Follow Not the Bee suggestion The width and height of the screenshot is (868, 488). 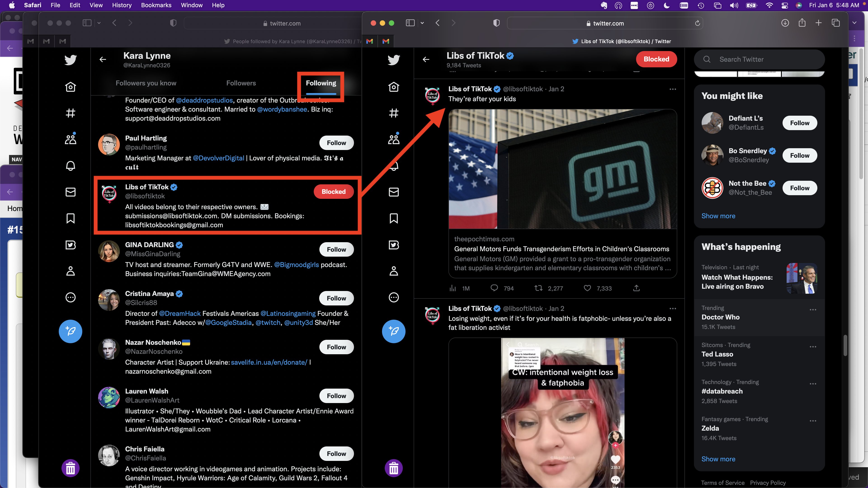[x=800, y=188]
